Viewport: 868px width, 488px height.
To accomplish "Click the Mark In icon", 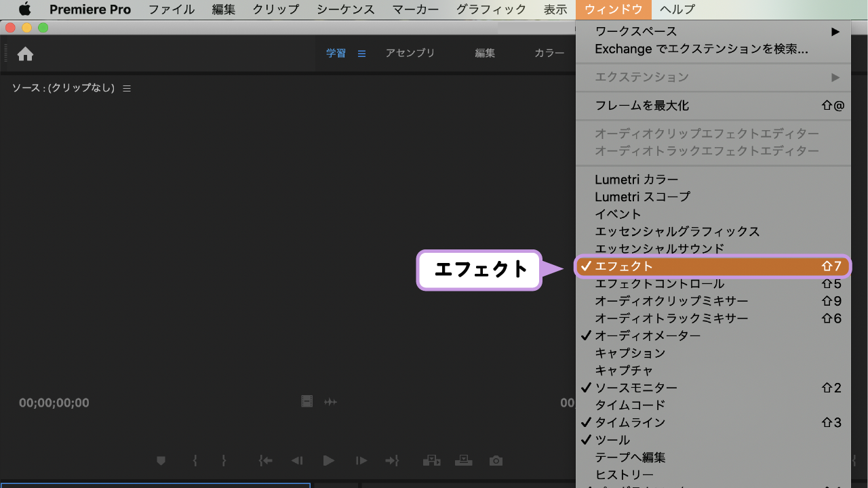I will pos(195,461).
